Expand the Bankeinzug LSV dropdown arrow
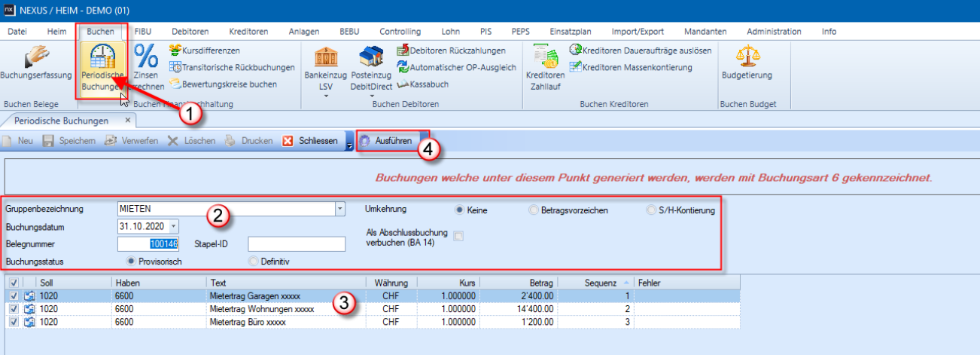This screenshot has height=355, width=980. coord(325,96)
